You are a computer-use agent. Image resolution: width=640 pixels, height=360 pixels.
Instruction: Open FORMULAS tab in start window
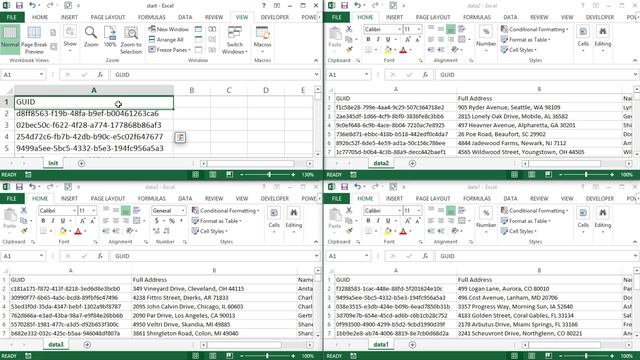(x=151, y=17)
